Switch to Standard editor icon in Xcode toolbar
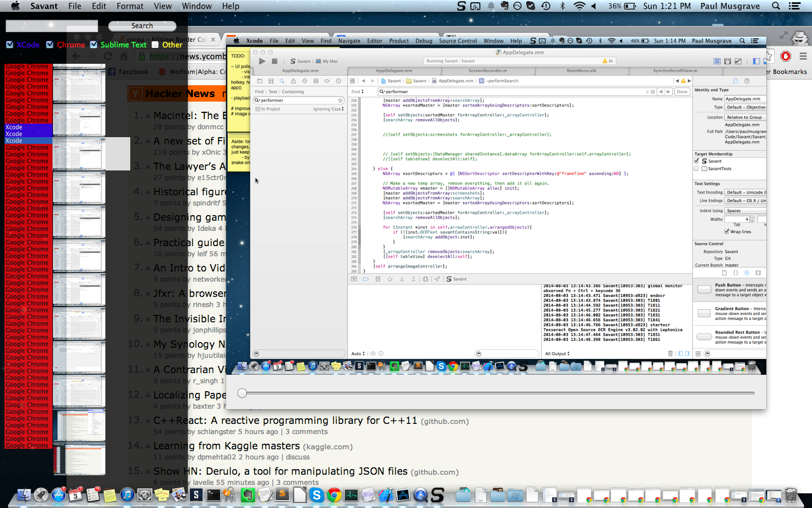Image resolution: width=812 pixels, height=508 pixels. tap(717, 61)
